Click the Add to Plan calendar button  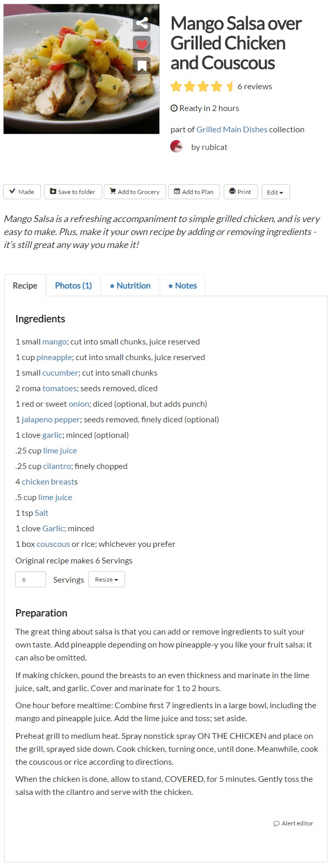(x=194, y=192)
